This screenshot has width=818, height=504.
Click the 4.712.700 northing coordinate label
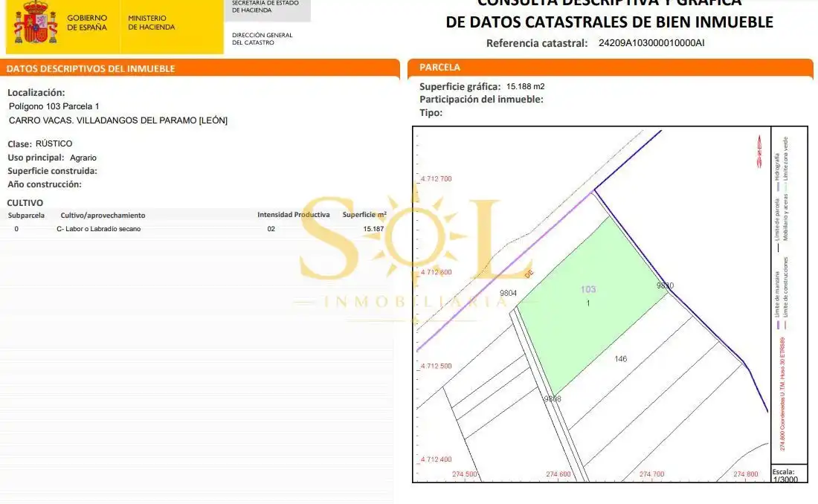[x=436, y=179]
